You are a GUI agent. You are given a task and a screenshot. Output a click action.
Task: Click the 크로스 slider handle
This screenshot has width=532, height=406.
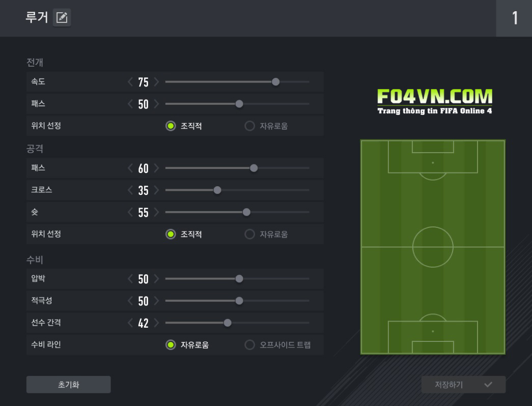(x=217, y=190)
